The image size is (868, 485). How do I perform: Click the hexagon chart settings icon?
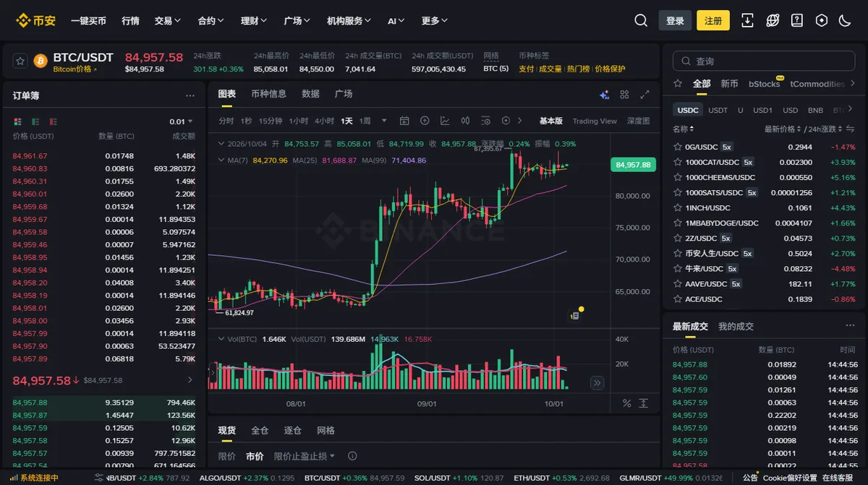[x=506, y=121]
